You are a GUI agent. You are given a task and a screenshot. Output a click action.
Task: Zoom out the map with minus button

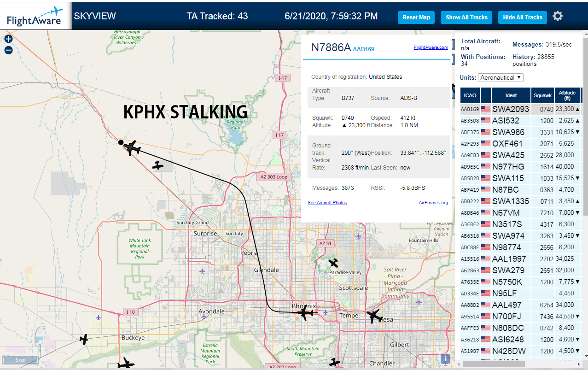point(8,50)
